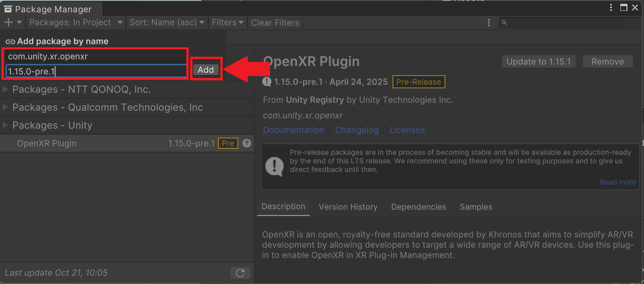Expand Packages - Qualcomm Technologies, Inc group

(6, 107)
